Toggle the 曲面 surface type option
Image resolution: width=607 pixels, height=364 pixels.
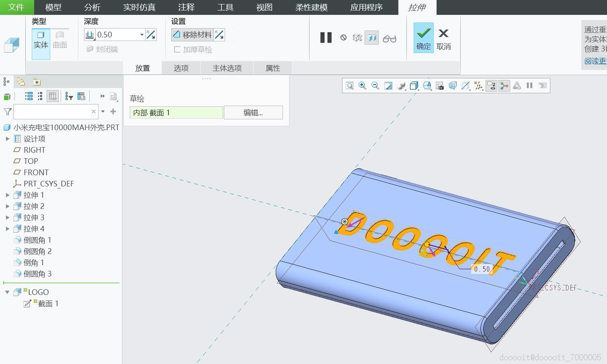coord(59,40)
